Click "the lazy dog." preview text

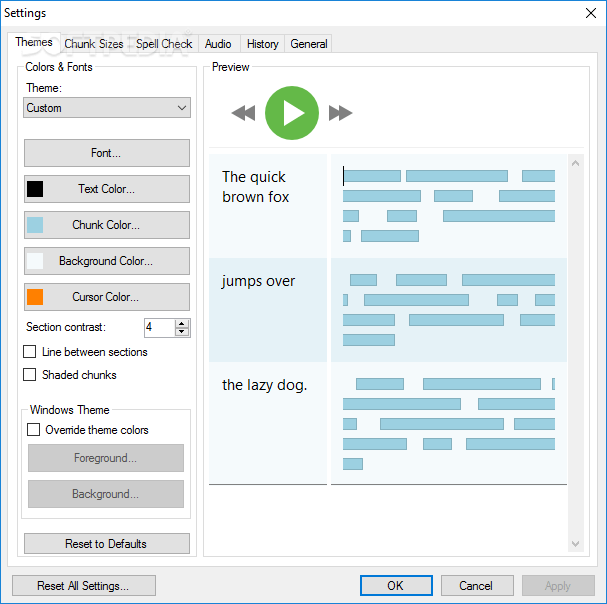click(264, 385)
